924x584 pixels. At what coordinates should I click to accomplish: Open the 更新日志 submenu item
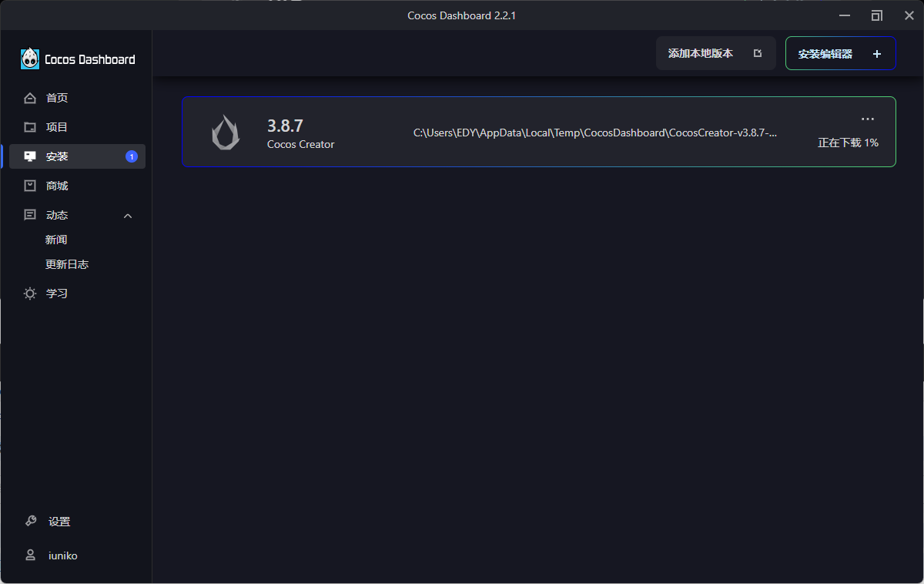tap(67, 264)
